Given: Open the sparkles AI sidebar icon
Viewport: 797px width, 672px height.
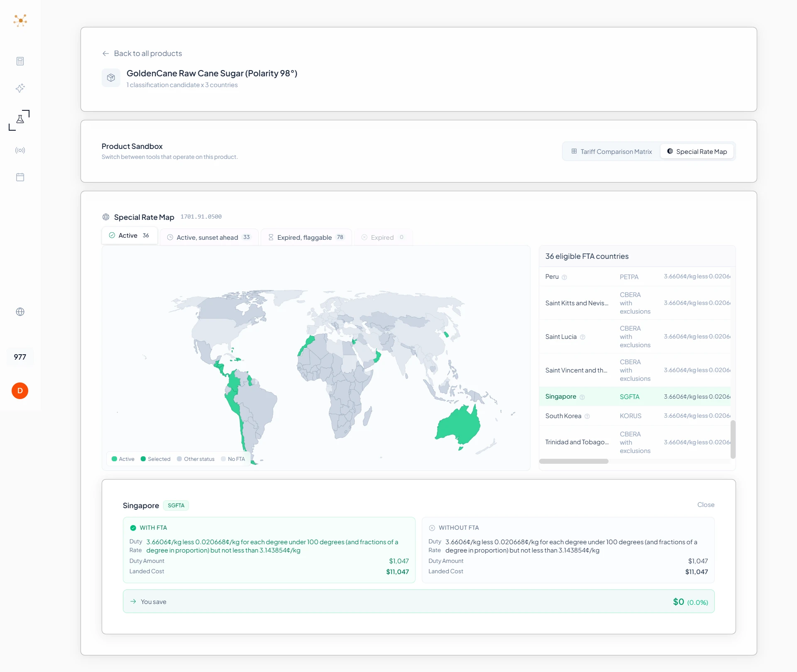Looking at the screenshot, I should pos(20,88).
